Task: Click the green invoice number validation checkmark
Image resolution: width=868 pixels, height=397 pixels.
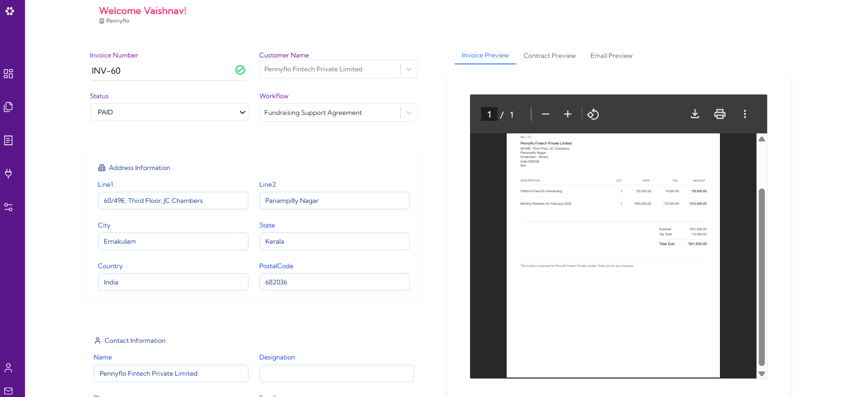Action: [x=240, y=70]
